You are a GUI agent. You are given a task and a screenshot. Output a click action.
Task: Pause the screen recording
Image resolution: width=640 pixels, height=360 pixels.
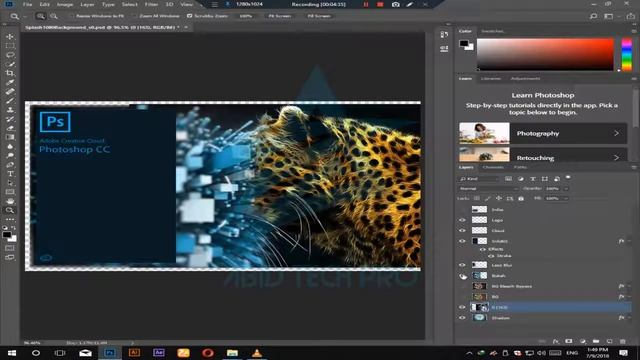[x=366, y=4]
